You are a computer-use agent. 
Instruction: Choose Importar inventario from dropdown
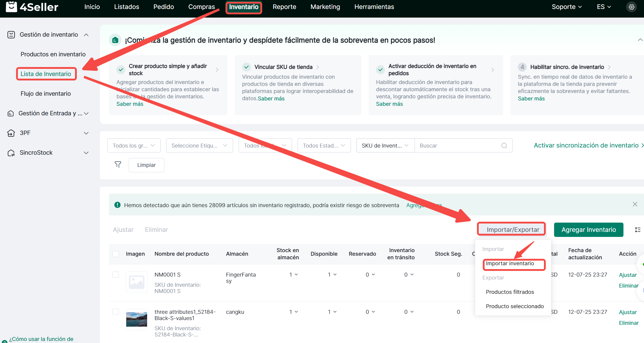(x=510, y=263)
